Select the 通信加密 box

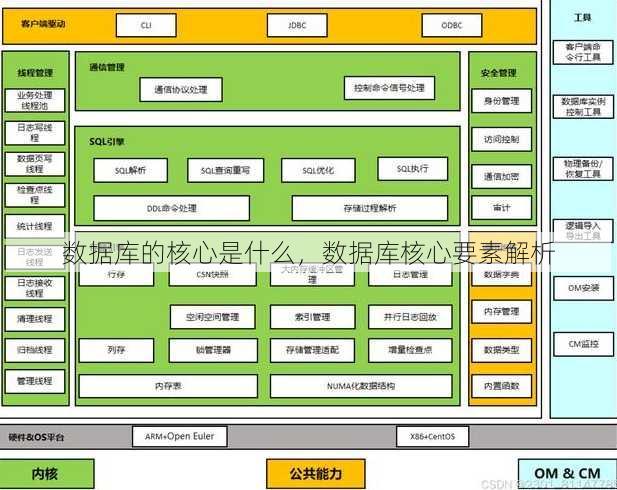[x=502, y=177]
